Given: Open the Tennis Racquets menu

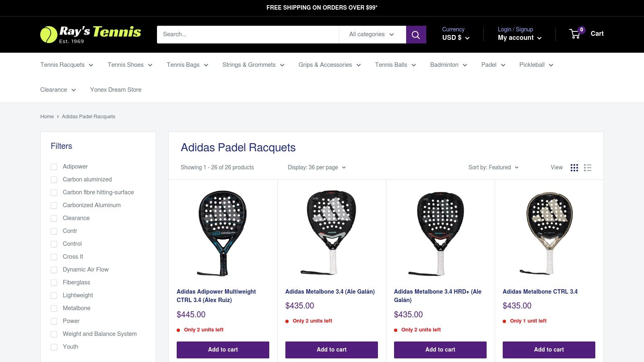Looking at the screenshot, I should (66, 65).
